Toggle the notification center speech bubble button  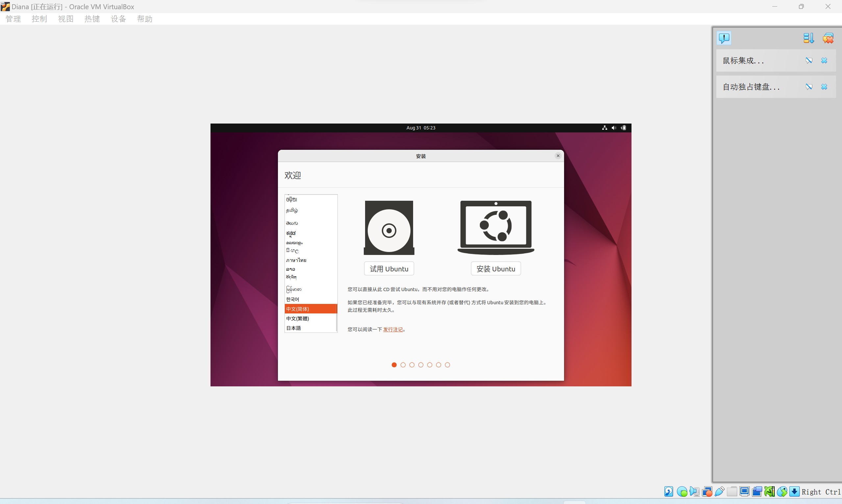[724, 38]
